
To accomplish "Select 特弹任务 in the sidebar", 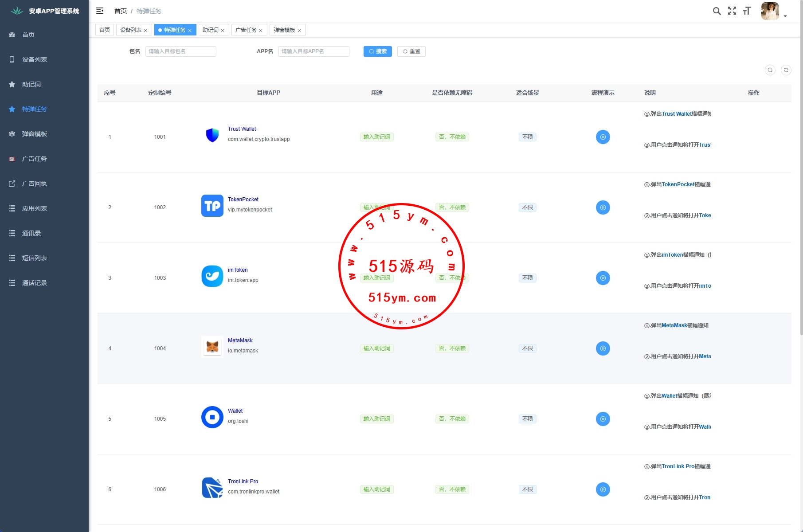I will click(x=44, y=109).
